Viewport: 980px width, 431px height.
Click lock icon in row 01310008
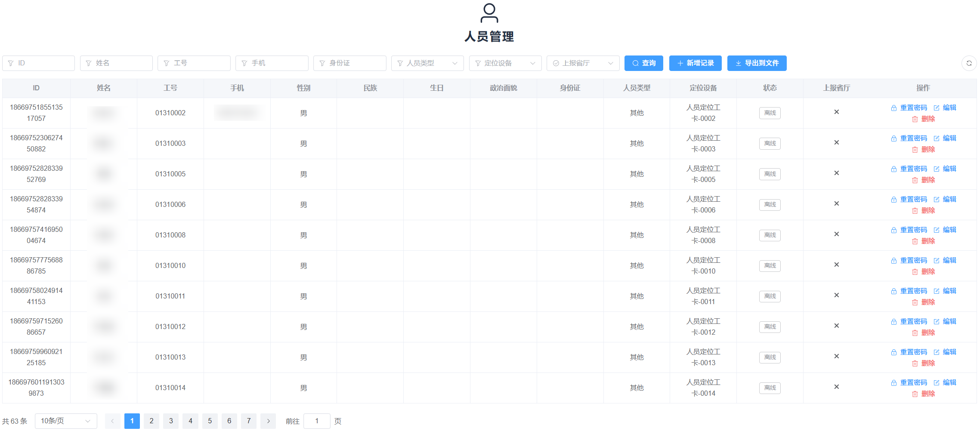893,230
